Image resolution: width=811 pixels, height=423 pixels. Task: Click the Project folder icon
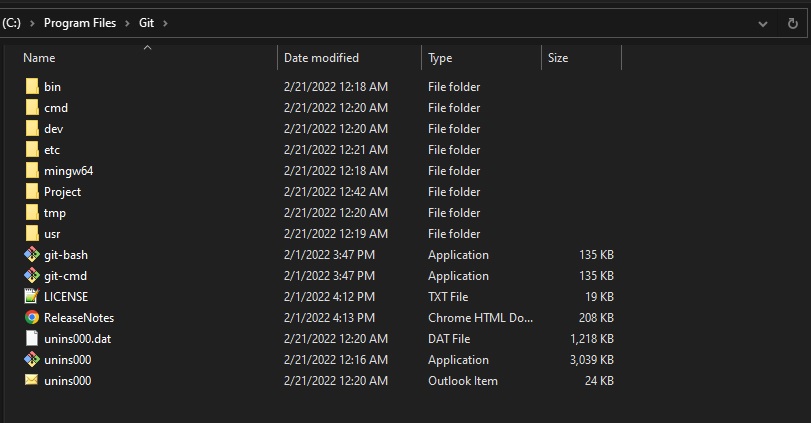[x=31, y=192]
